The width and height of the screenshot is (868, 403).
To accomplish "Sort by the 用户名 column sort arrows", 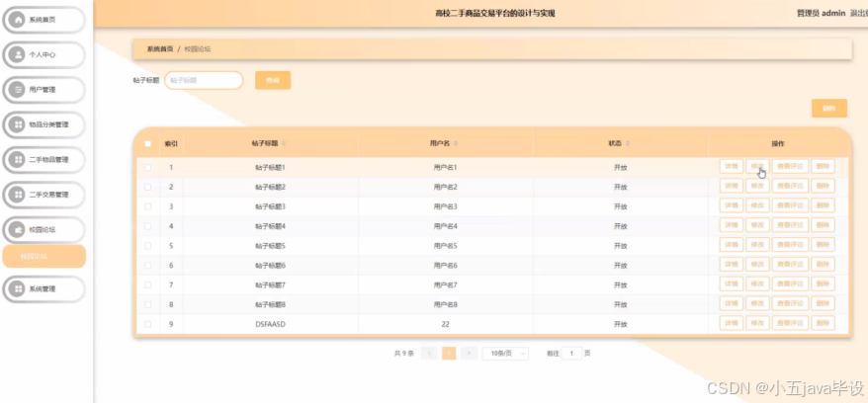I will 456,144.
